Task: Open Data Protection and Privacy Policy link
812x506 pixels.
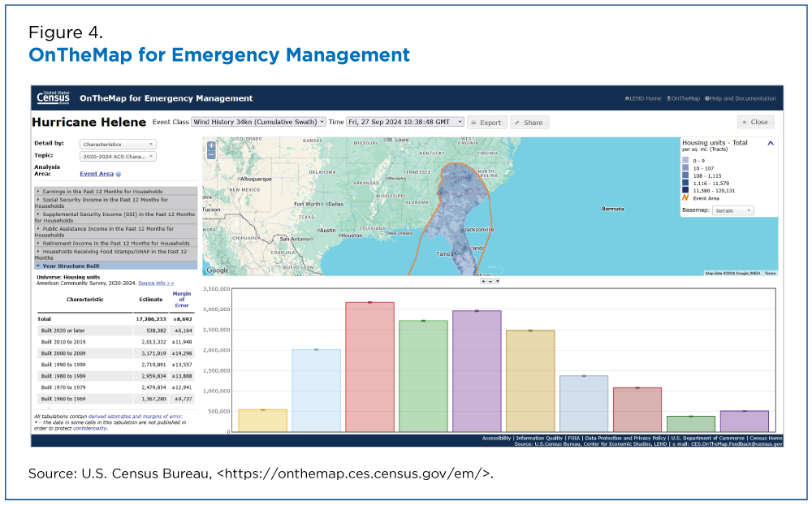Action: [625, 438]
